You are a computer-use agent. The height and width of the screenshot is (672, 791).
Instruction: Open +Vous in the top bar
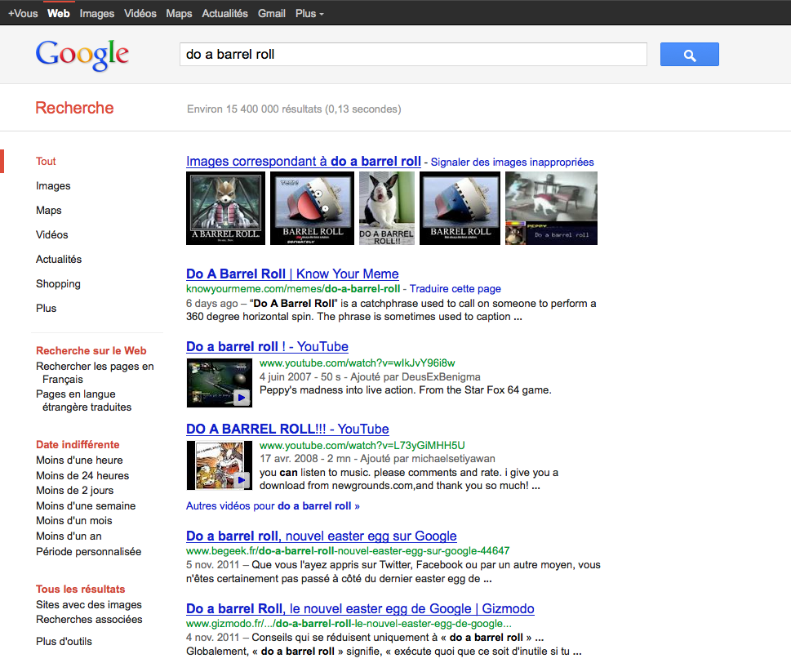point(23,14)
